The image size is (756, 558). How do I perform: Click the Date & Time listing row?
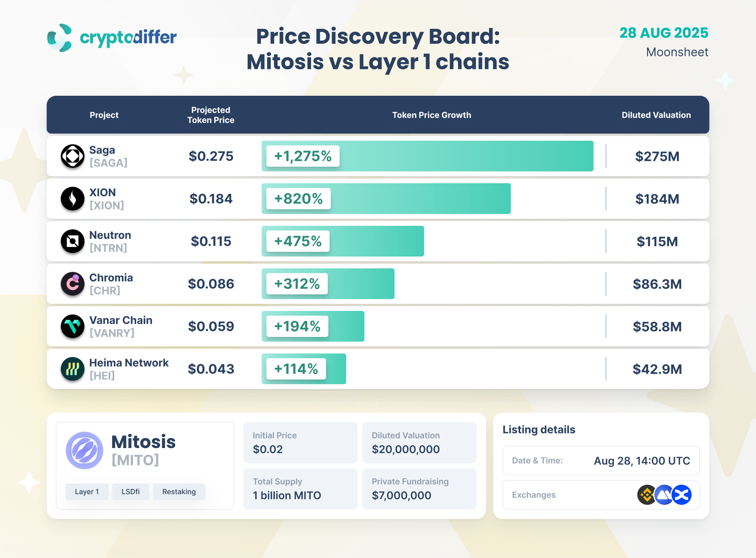click(601, 461)
